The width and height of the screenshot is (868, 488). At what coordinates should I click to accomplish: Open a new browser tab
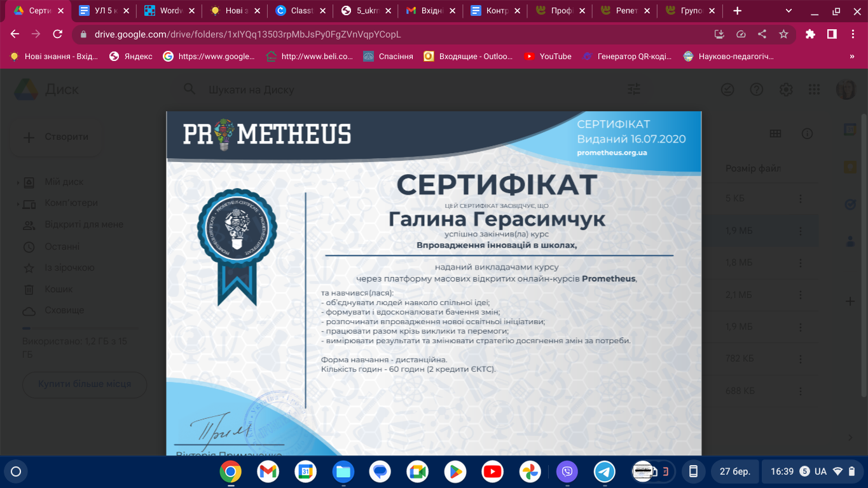[x=738, y=11]
